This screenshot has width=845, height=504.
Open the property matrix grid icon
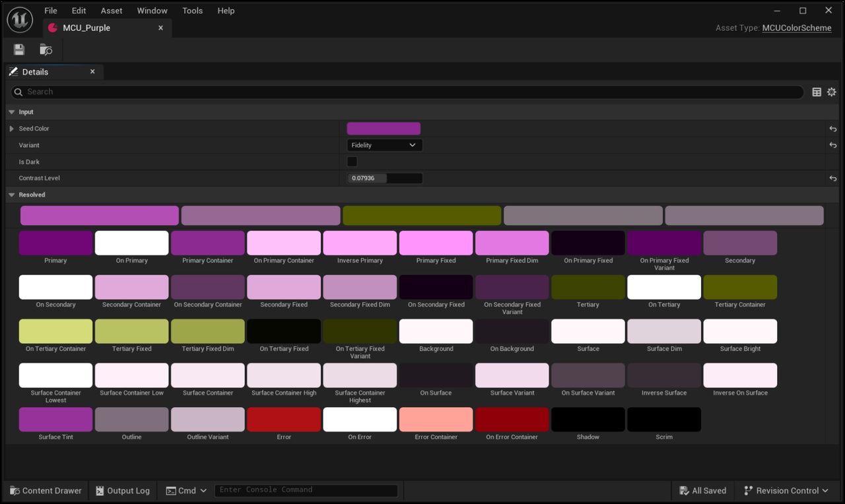pos(817,92)
